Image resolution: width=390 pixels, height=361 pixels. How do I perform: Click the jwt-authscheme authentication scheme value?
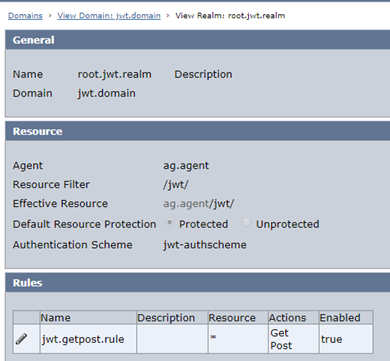(205, 245)
